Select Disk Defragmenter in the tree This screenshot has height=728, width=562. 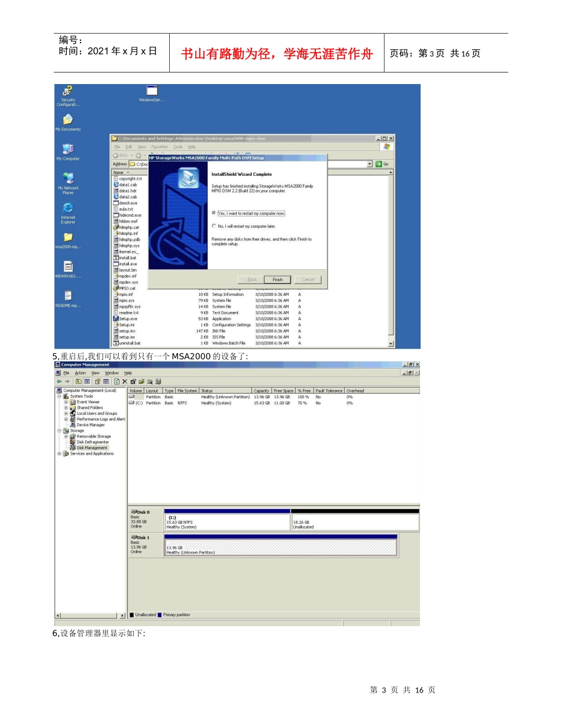(x=93, y=442)
